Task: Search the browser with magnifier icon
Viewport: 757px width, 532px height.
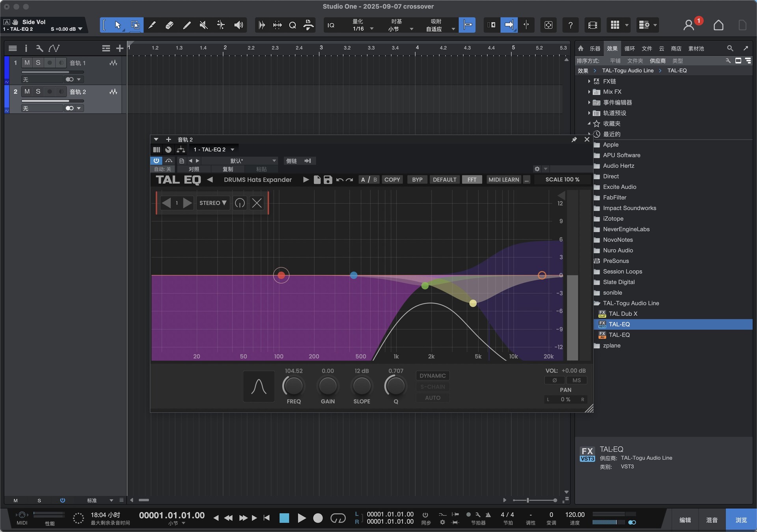Action: click(x=730, y=48)
